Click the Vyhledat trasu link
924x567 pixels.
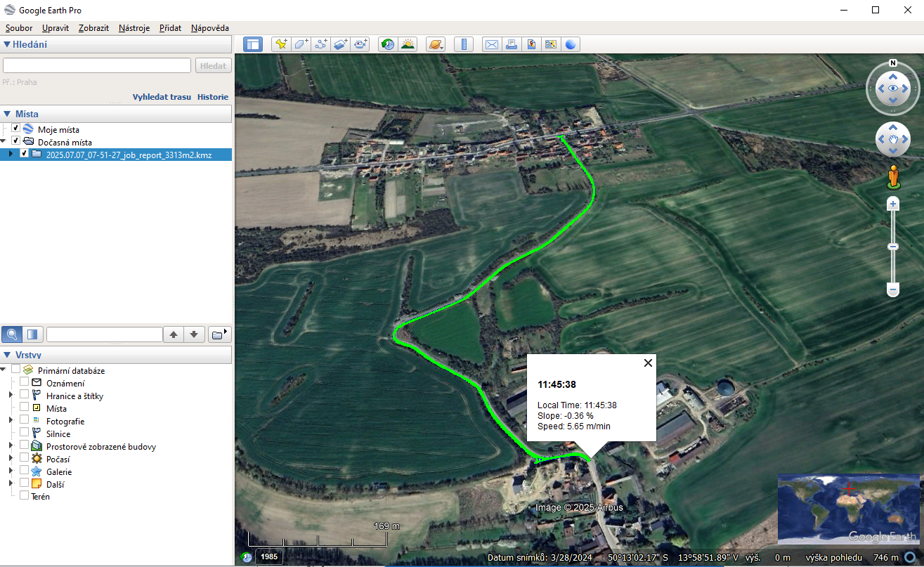tap(162, 97)
